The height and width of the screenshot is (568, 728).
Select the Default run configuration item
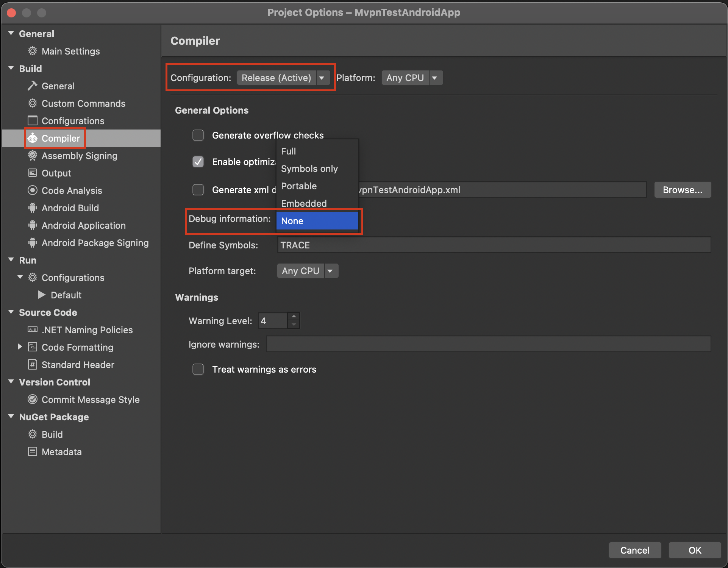tap(66, 295)
